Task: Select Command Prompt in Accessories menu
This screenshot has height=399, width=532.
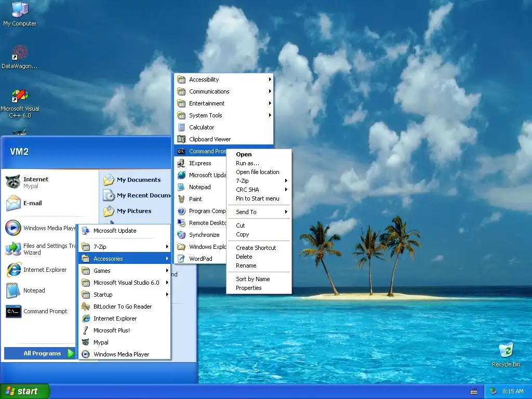Action: 200,151
